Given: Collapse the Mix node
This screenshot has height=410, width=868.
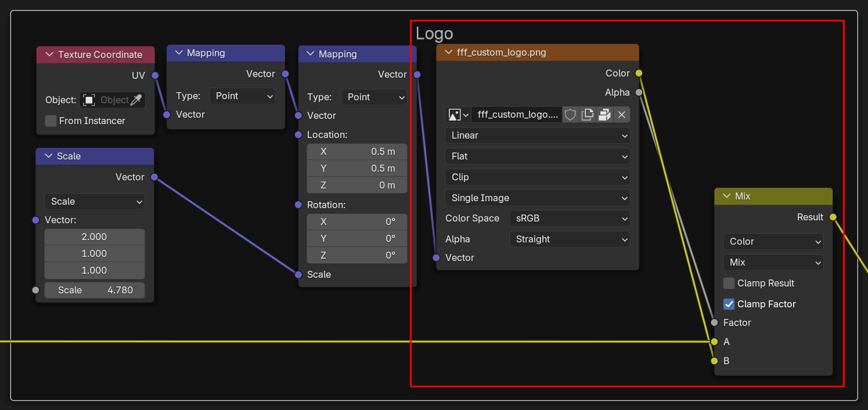Looking at the screenshot, I should point(726,196).
